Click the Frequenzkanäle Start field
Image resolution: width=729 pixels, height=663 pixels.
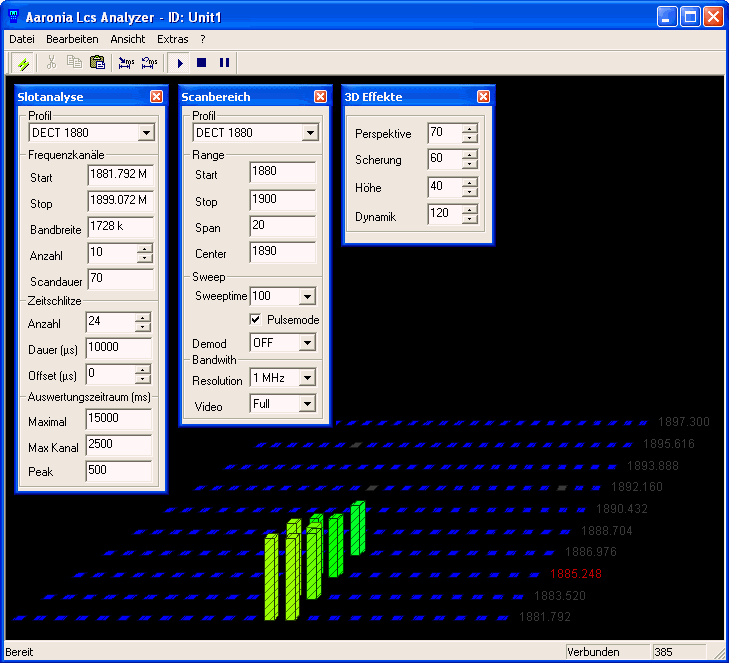tap(120, 175)
